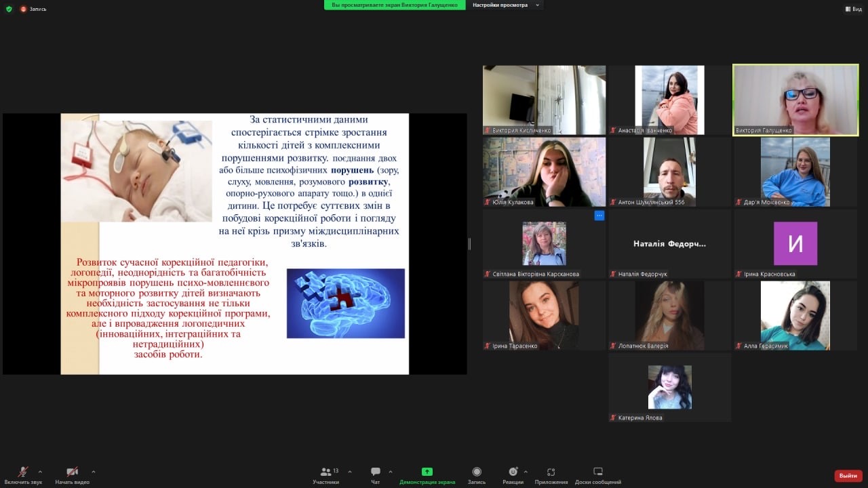Unmute microphone with Включить звук icon

[x=23, y=472]
